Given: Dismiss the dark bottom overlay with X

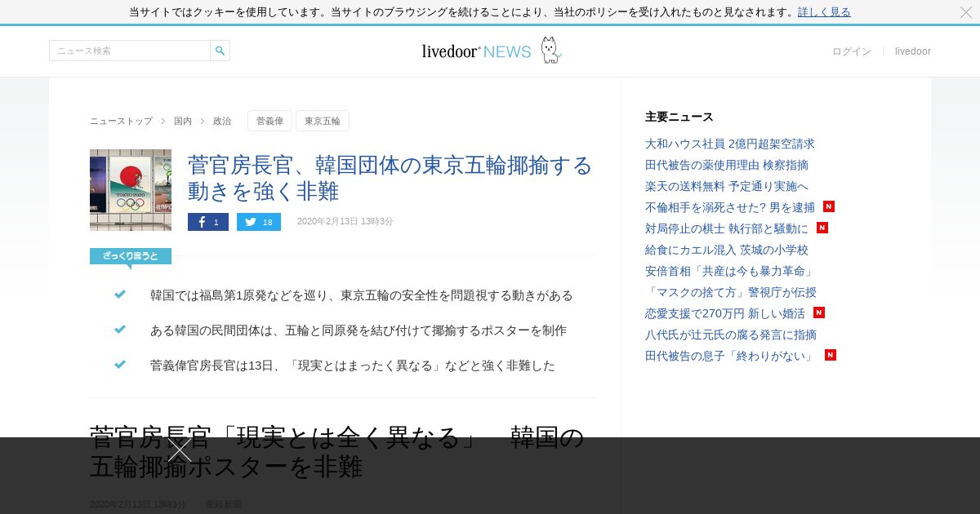Looking at the screenshot, I should pyautogui.click(x=180, y=450).
